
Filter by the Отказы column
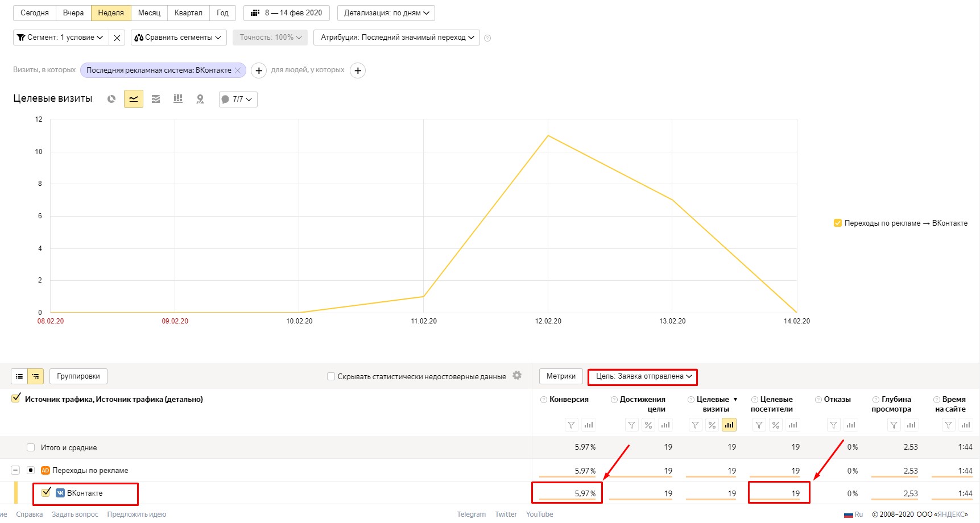pos(834,425)
